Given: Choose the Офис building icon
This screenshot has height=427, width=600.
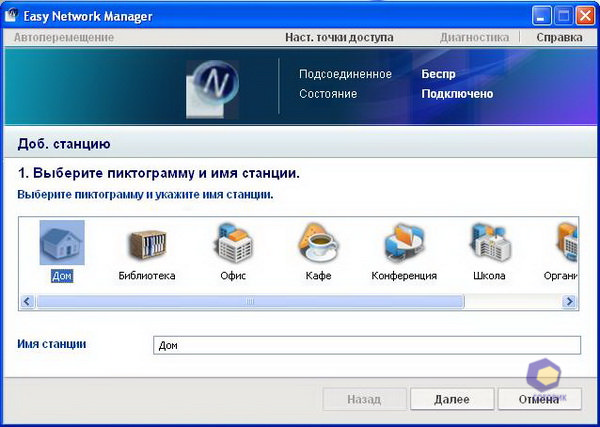Looking at the screenshot, I should (233, 243).
